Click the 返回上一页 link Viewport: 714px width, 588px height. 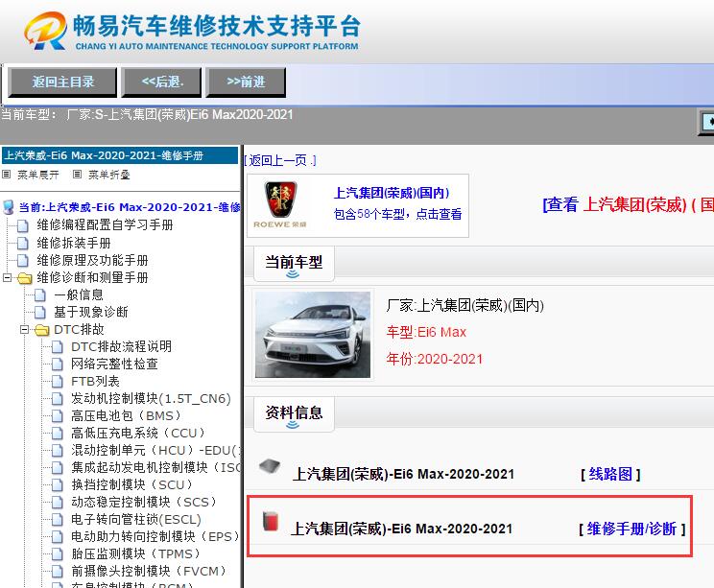280,160
